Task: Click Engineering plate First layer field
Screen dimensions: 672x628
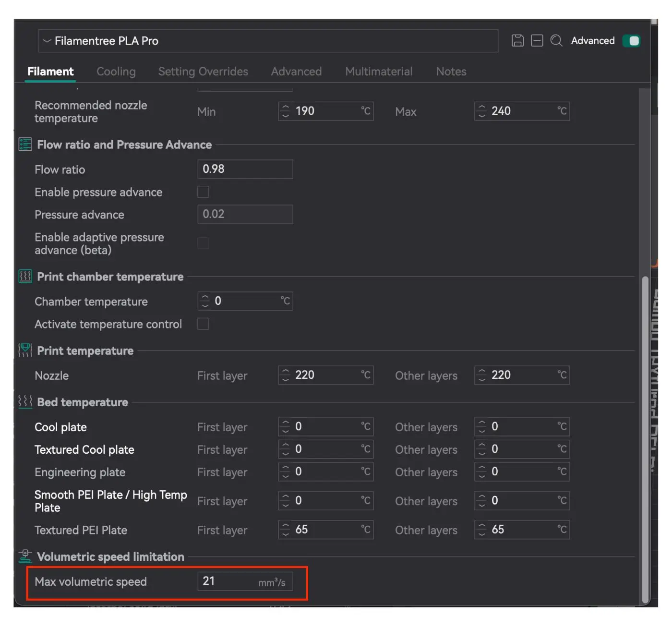Action: point(326,471)
